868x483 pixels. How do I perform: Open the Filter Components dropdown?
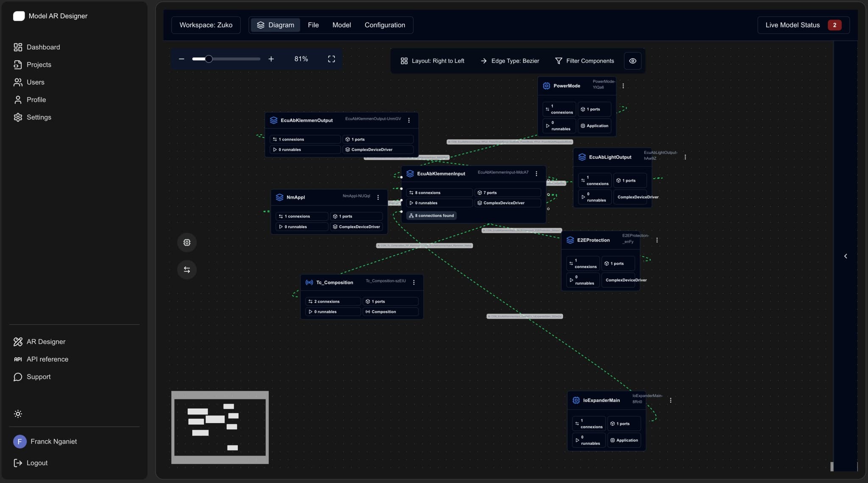coord(584,61)
